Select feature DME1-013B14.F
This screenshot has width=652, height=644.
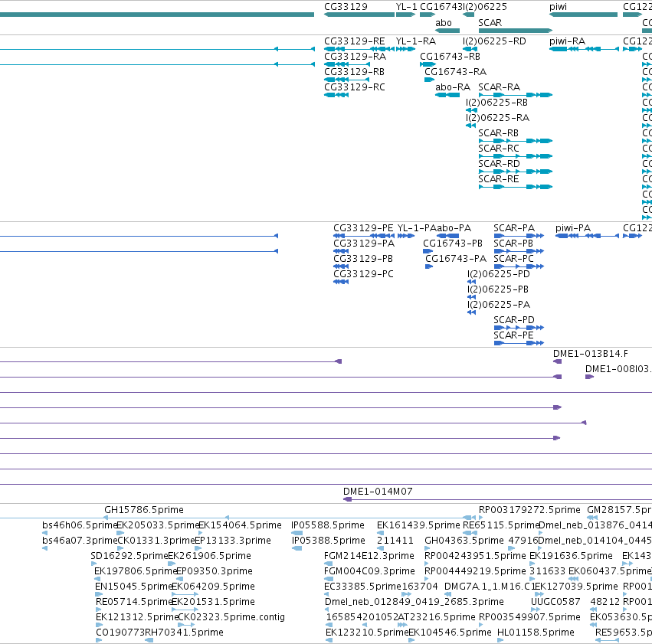pos(558,361)
